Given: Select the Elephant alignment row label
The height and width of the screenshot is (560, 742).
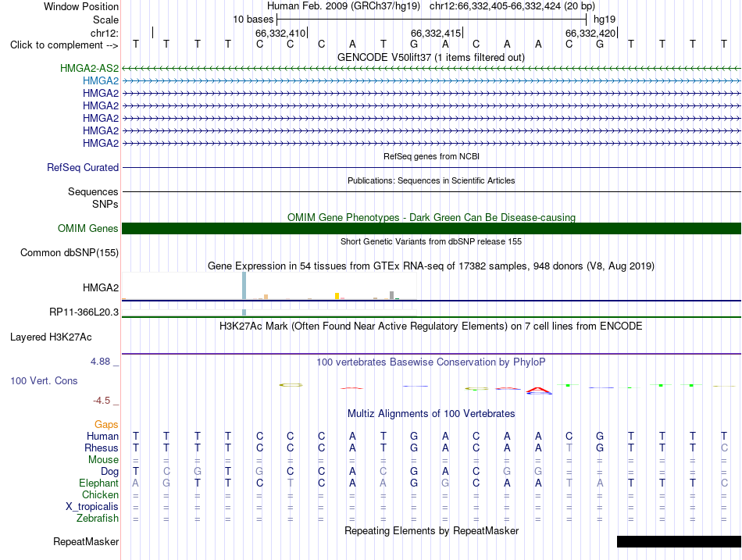Looking at the screenshot, I should coord(99,483).
